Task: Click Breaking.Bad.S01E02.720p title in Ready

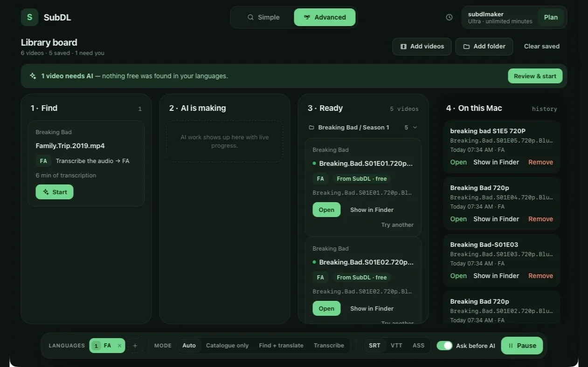Action: coord(366,262)
